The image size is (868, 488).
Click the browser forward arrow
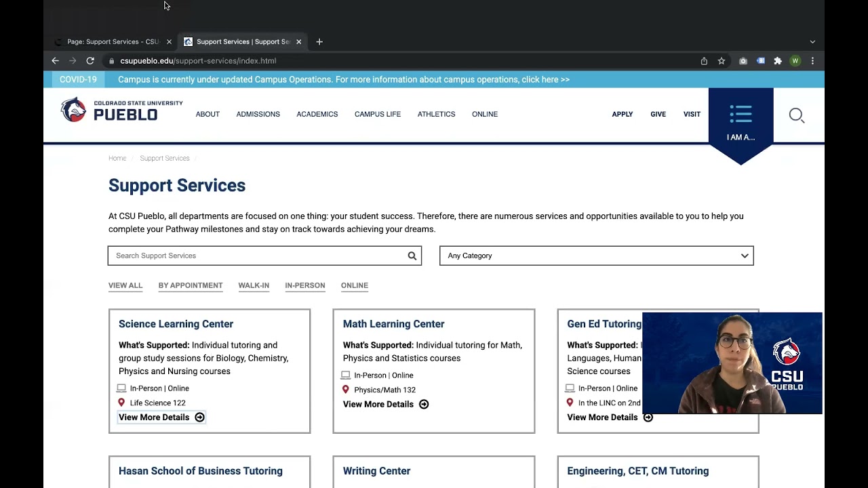click(73, 60)
